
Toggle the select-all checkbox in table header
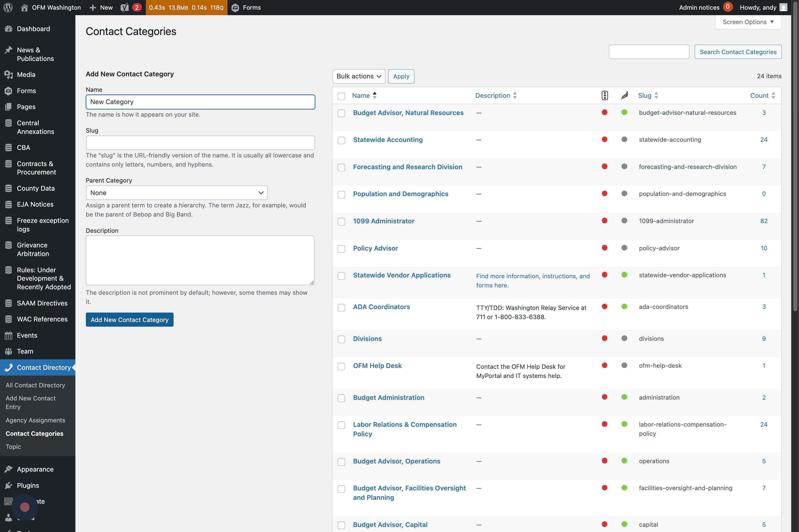click(x=341, y=96)
